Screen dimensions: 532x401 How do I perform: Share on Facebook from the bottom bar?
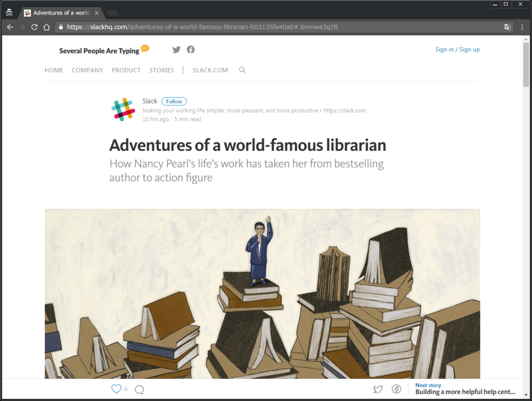tap(396, 389)
